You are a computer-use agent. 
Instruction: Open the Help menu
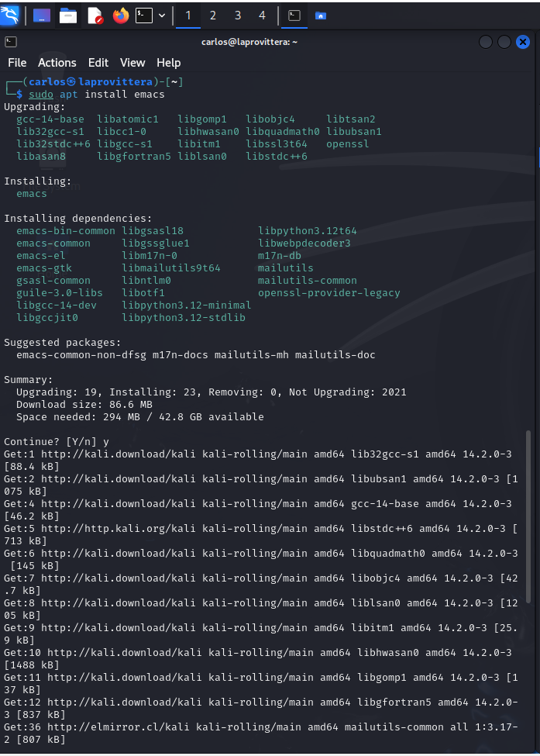169,63
